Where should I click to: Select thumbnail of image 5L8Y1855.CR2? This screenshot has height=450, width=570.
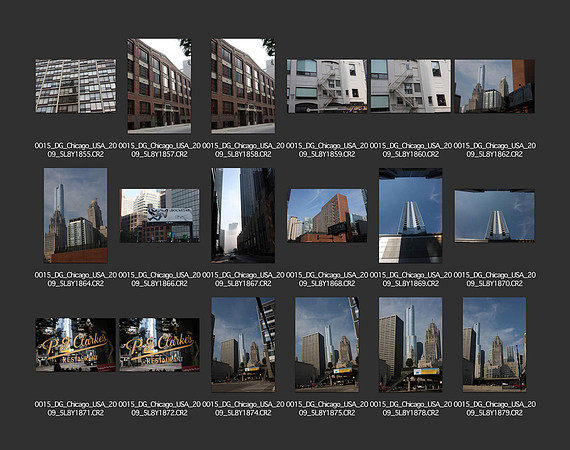[76, 86]
